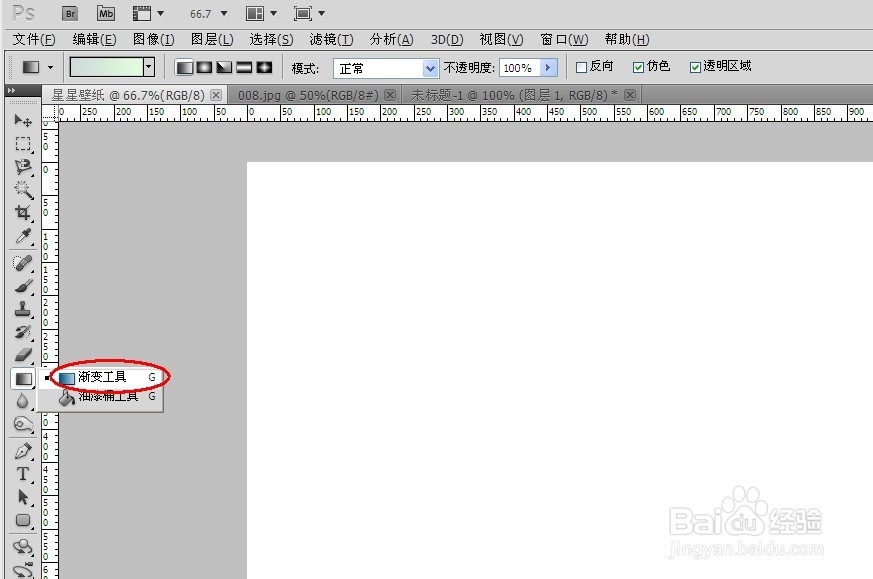This screenshot has width=873, height=579.
Task: Select the History Brush tool
Action: pyautogui.click(x=23, y=332)
